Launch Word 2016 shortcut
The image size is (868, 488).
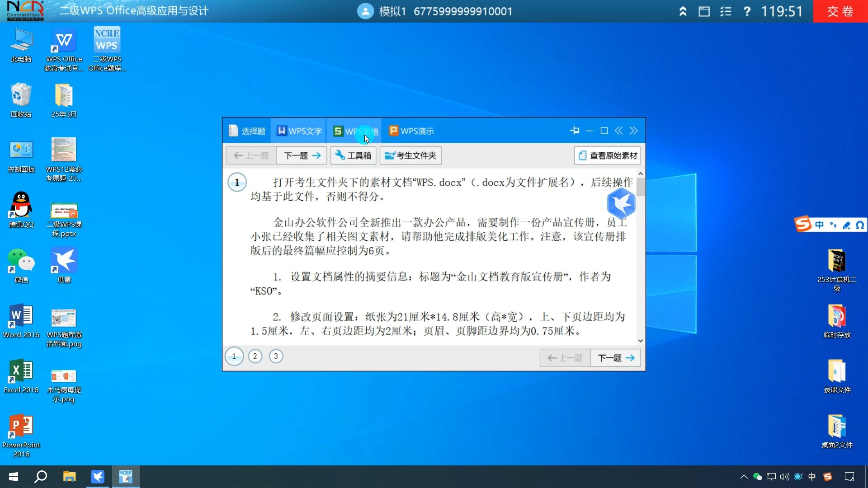click(x=21, y=321)
